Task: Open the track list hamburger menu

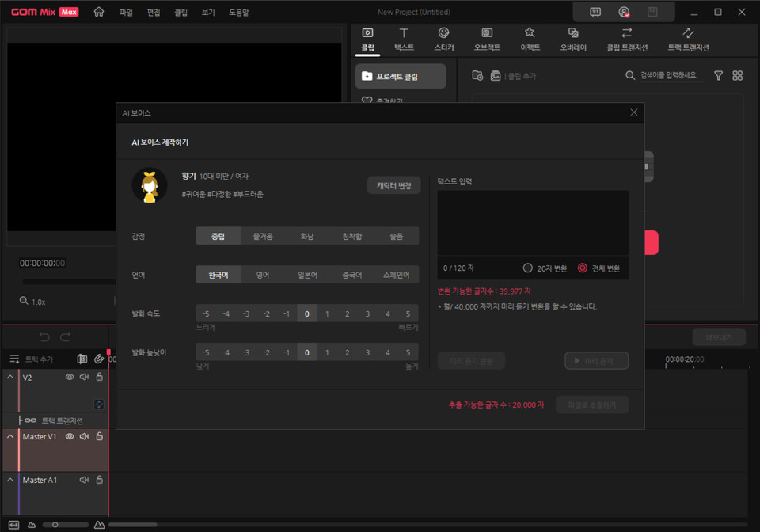Action: click(x=13, y=359)
